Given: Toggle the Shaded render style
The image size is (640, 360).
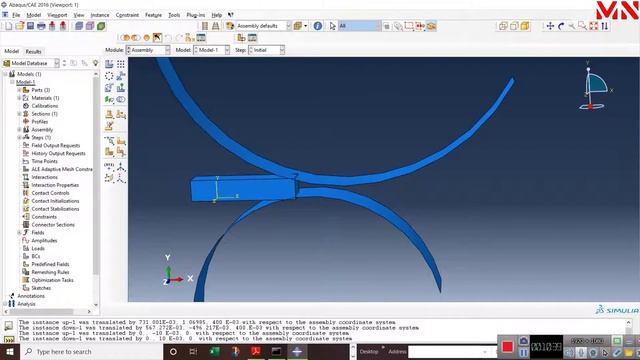Looking at the screenshot, I should point(525,26).
